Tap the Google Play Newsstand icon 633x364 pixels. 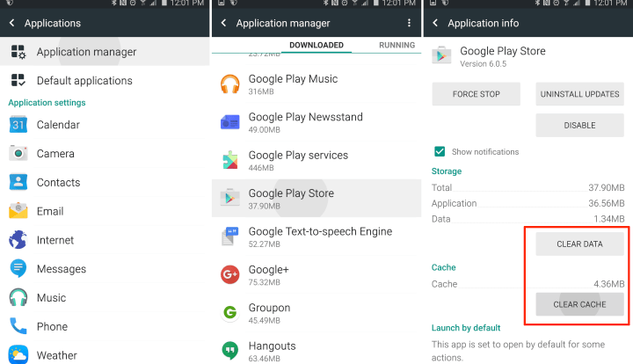click(230, 123)
